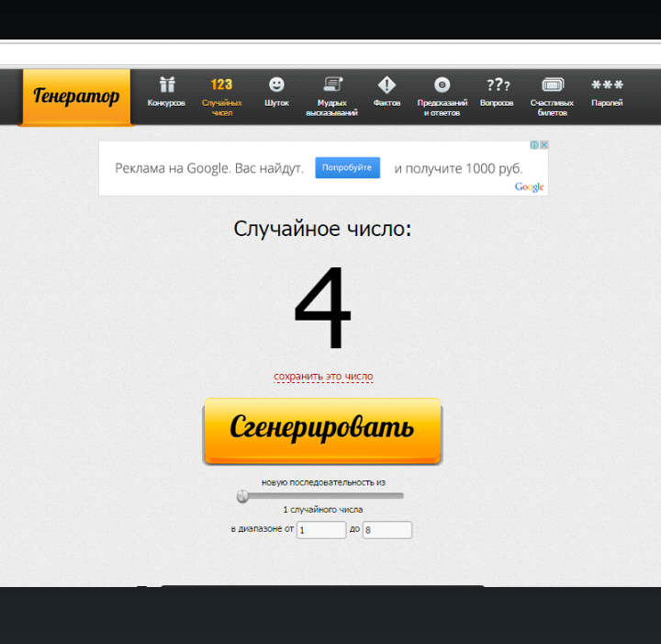The image size is (661, 644).
Task: Open the Конкурсов gift icon
Action: [x=167, y=85]
